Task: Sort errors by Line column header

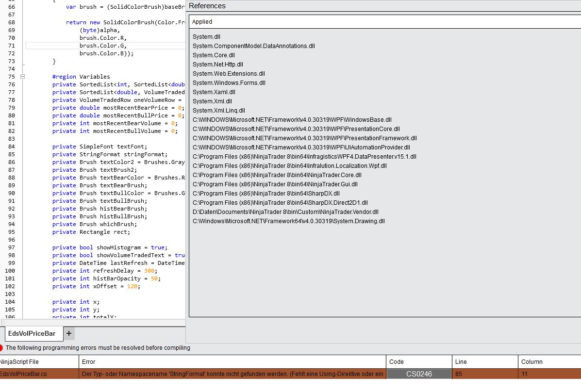Action: point(485,361)
